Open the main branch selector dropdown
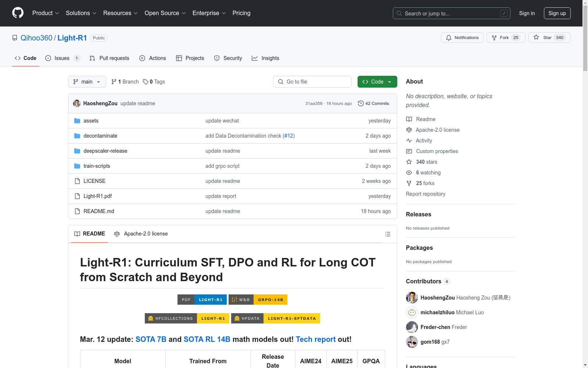 [87, 82]
